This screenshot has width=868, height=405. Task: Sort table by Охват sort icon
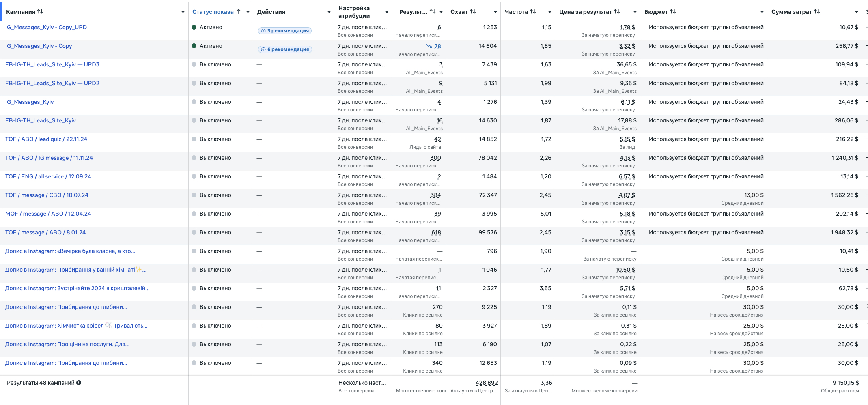click(x=473, y=12)
